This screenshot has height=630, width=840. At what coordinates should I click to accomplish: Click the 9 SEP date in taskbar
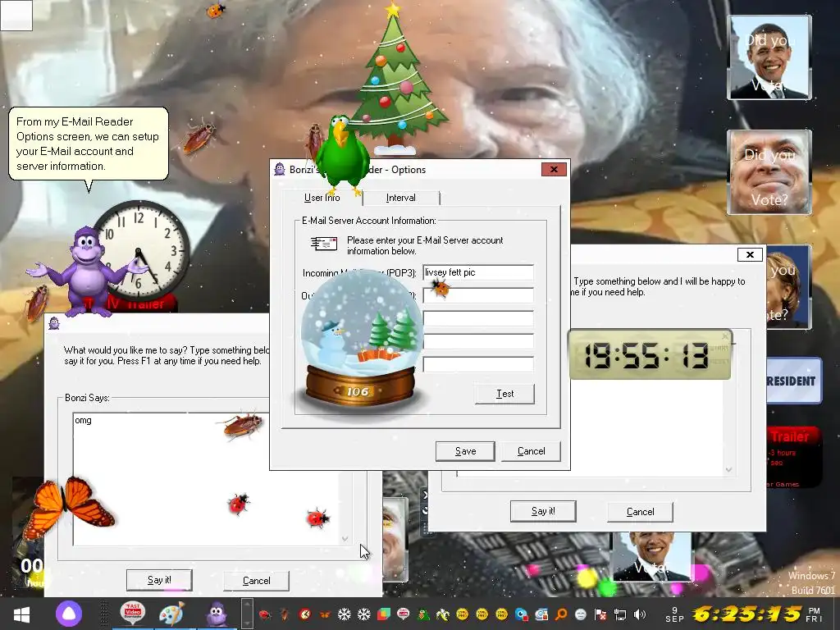click(x=674, y=614)
